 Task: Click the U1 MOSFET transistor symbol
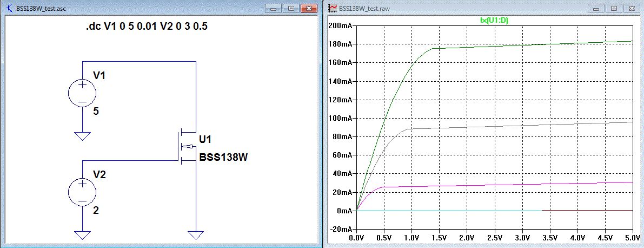[x=187, y=146]
